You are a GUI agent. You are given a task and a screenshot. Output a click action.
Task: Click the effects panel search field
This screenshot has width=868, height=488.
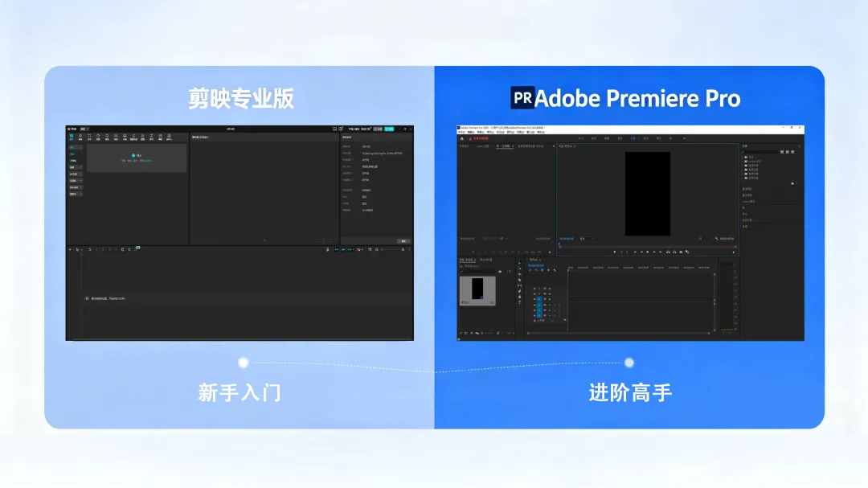(760, 152)
